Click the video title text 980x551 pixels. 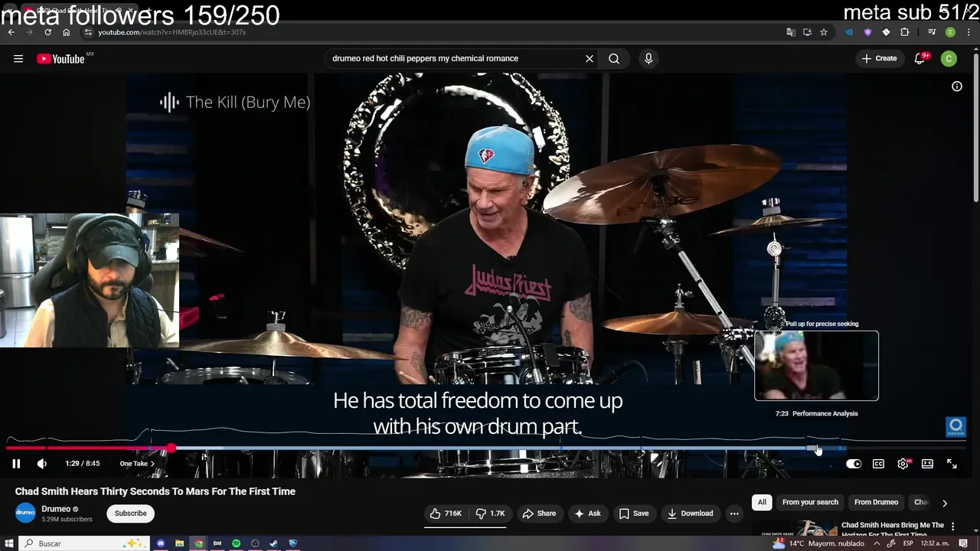coord(155,491)
